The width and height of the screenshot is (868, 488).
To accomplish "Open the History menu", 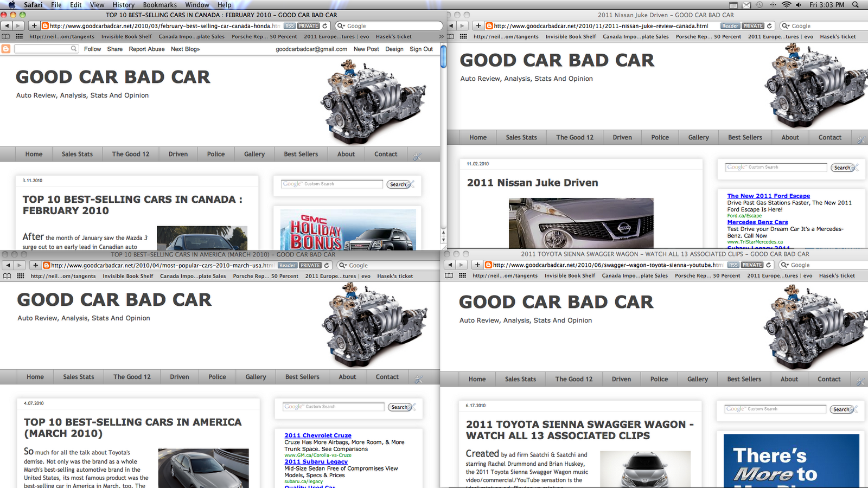I will [x=124, y=4].
